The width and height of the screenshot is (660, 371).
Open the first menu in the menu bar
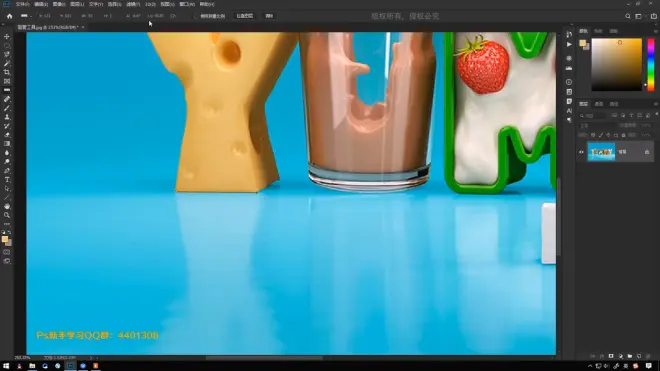[x=22, y=4]
